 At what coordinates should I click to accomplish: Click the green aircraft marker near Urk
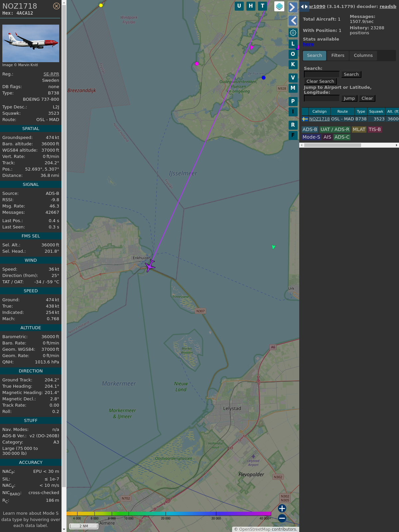[273, 247]
